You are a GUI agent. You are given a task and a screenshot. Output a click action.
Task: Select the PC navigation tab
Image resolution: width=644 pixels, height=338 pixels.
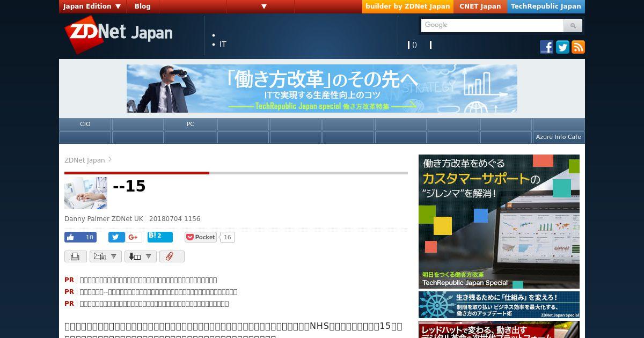click(191, 124)
